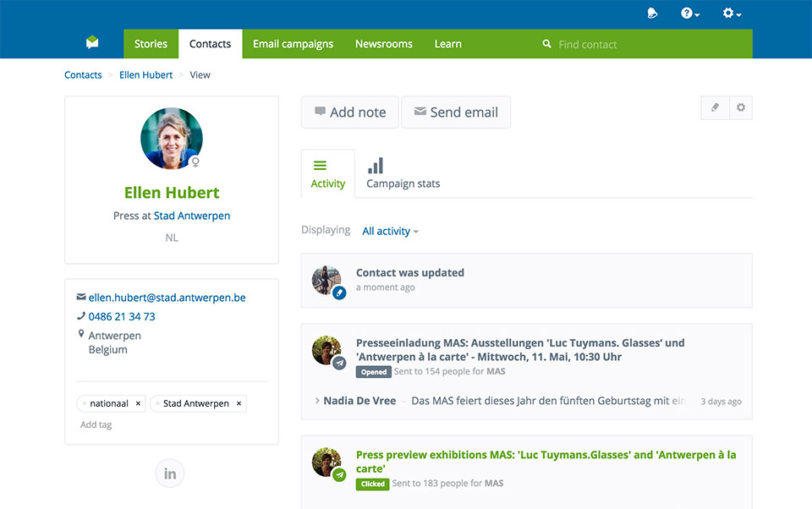The width and height of the screenshot is (812, 509).
Task: Click sent badge on Press preview avatar
Action: (339, 475)
